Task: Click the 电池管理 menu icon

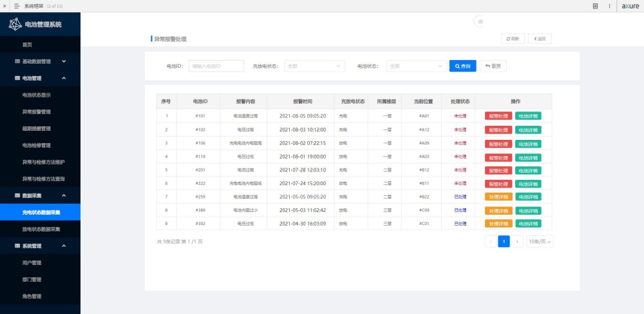Action: point(17,78)
